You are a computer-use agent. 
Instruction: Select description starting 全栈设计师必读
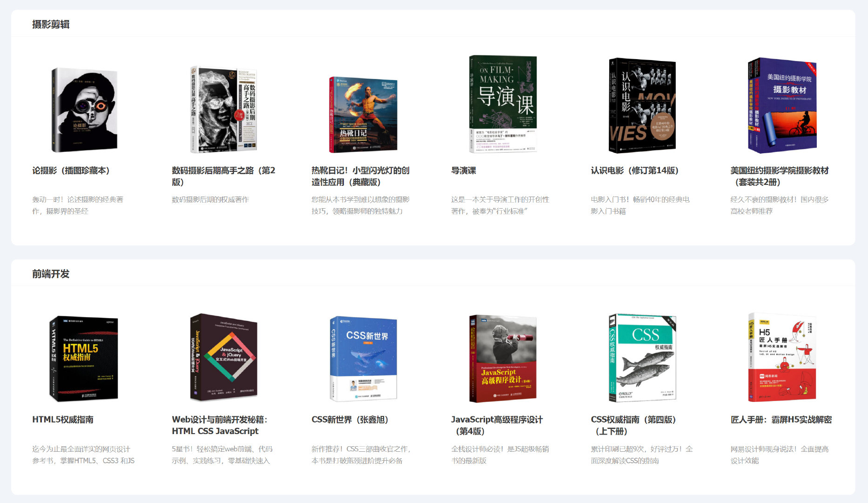[x=500, y=455]
